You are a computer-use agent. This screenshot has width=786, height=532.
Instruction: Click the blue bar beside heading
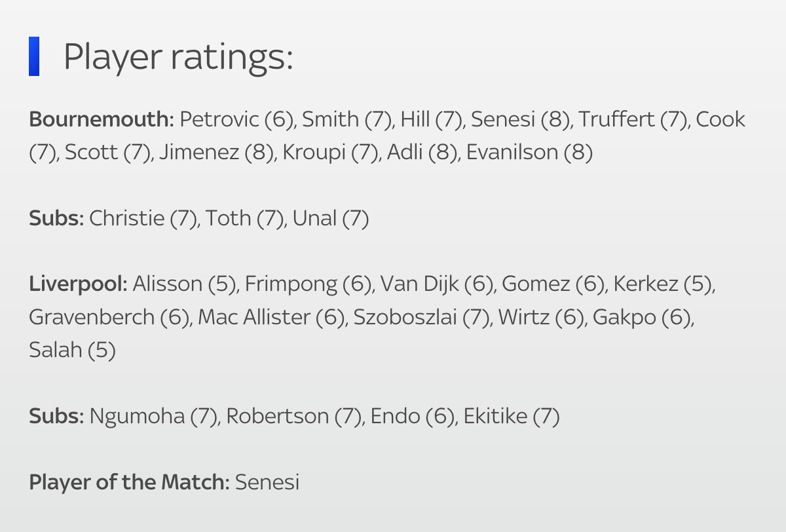click(34, 56)
